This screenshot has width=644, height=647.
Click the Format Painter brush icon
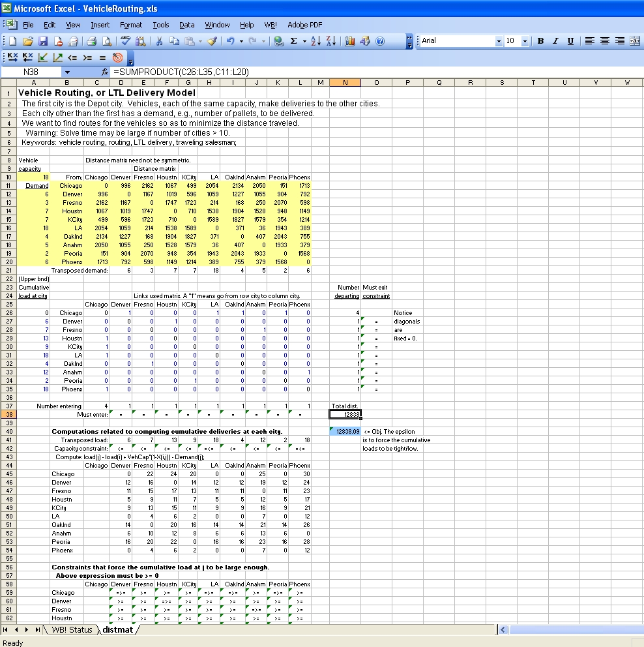[x=212, y=41]
